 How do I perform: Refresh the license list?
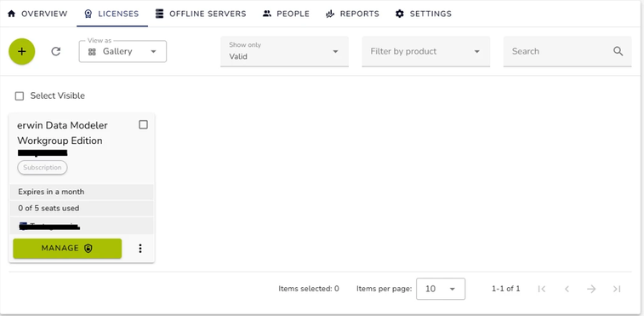click(56, 51)
